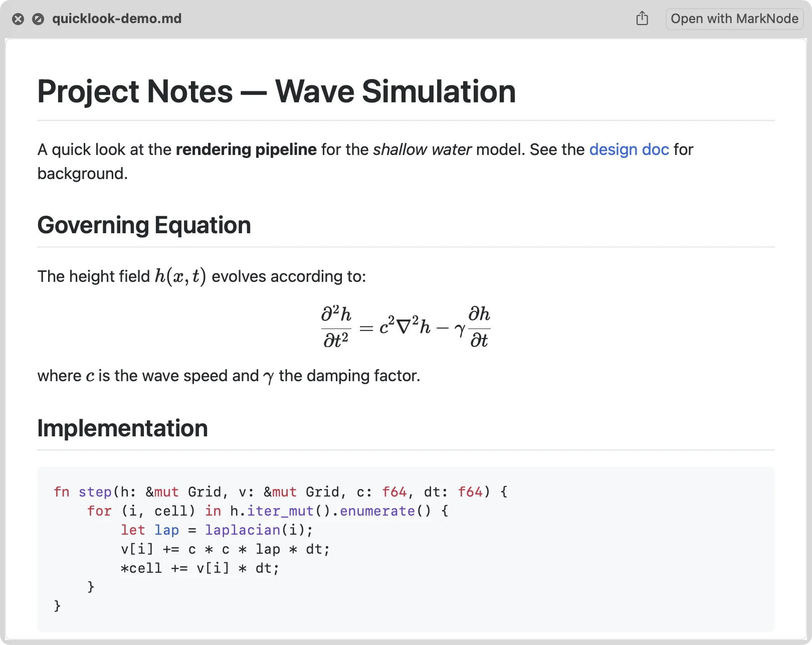812x645 pixels.
Task: Follow the design doc hyperlink
Action: (629, 149)
